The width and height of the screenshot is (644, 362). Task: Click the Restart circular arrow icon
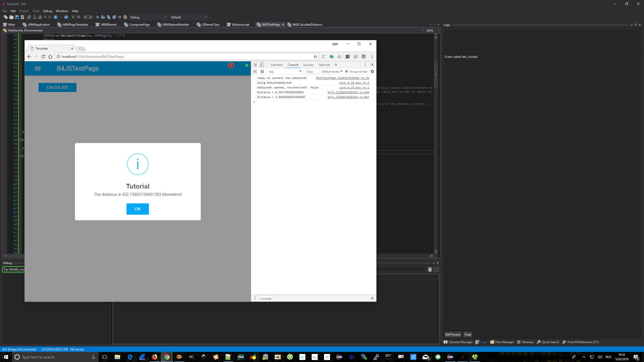pos(125,17)
